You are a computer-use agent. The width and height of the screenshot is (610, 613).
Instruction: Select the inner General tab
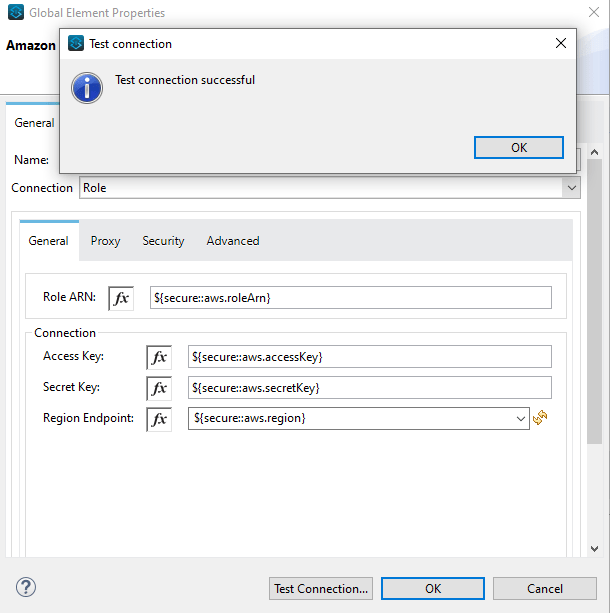click(48, 241)
